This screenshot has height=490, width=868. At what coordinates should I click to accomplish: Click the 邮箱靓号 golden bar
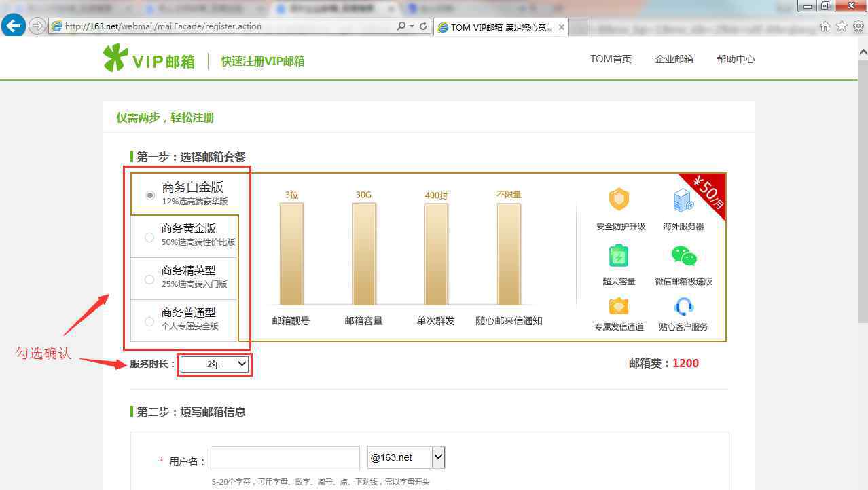pyautogui.click(x=291, y=254)
